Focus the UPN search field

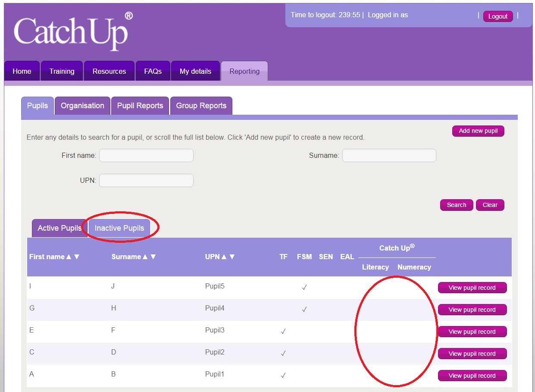pyautogui.click(x=146, y=180)
